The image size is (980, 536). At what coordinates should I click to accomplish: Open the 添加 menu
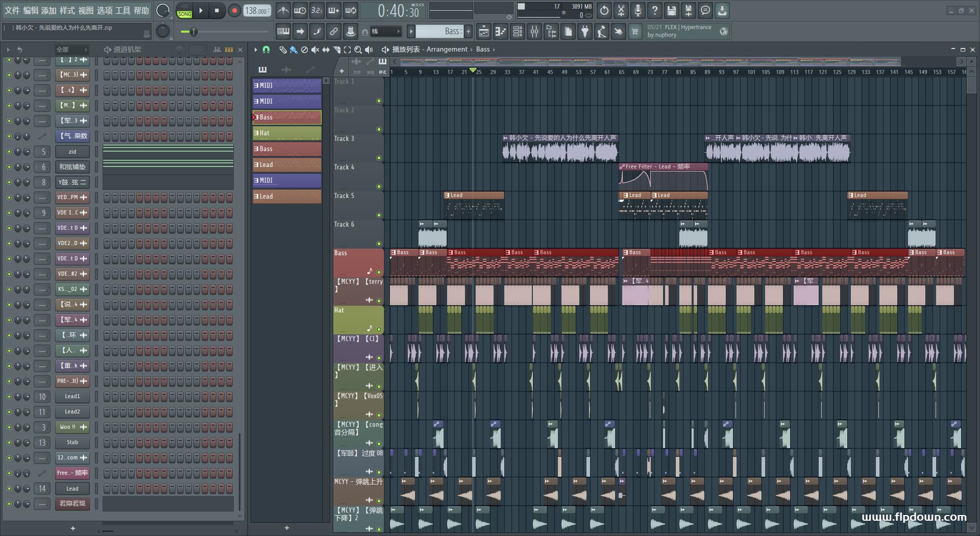49,10
